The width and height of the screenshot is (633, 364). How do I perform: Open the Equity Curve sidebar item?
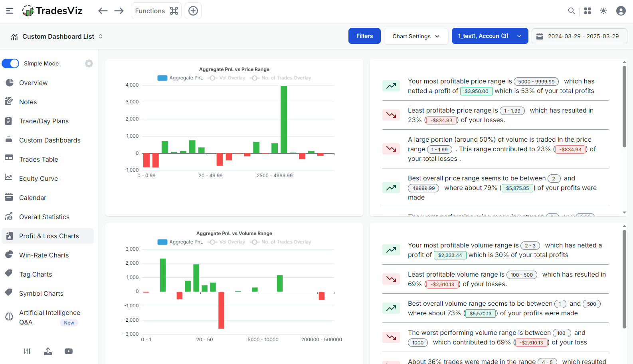pyautogui.click(x=38, y=178)
